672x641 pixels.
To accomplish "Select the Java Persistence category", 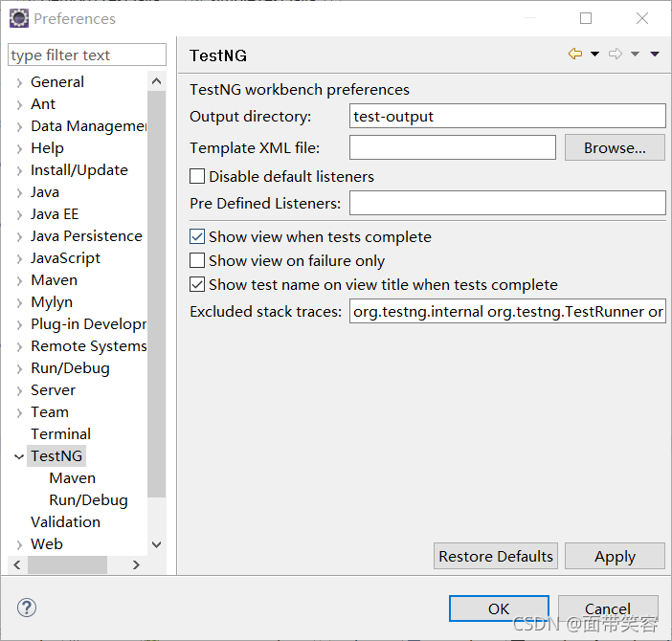I will pos(86,236).
